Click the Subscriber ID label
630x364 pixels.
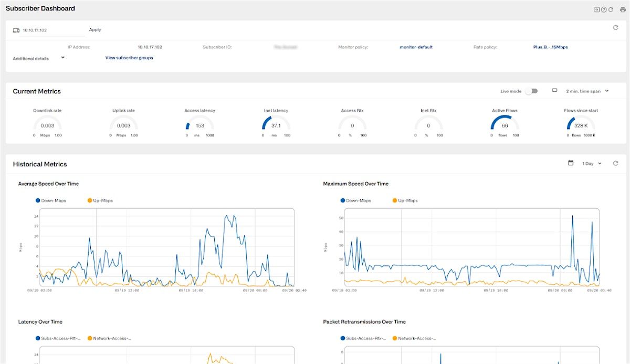tap(217, 47)
